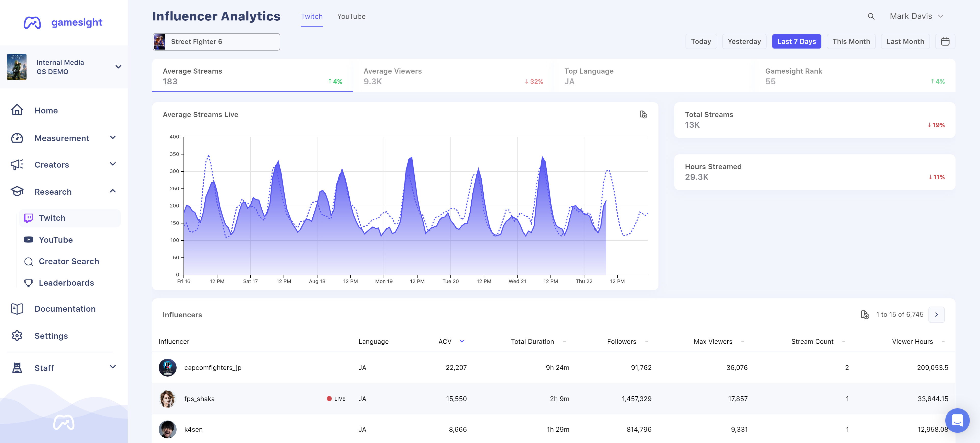Expand the Staff menu chevron
The height and width of the screenshot is (443, 980).
(x=113, y=367)
